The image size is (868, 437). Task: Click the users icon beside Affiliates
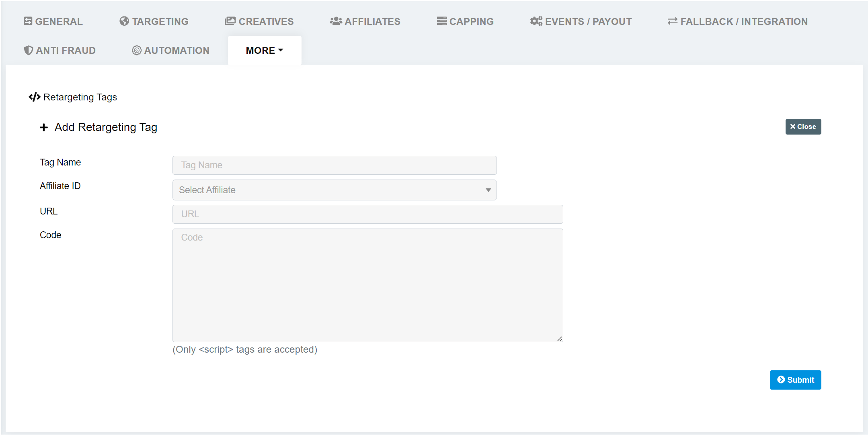(x=336, y=21)
